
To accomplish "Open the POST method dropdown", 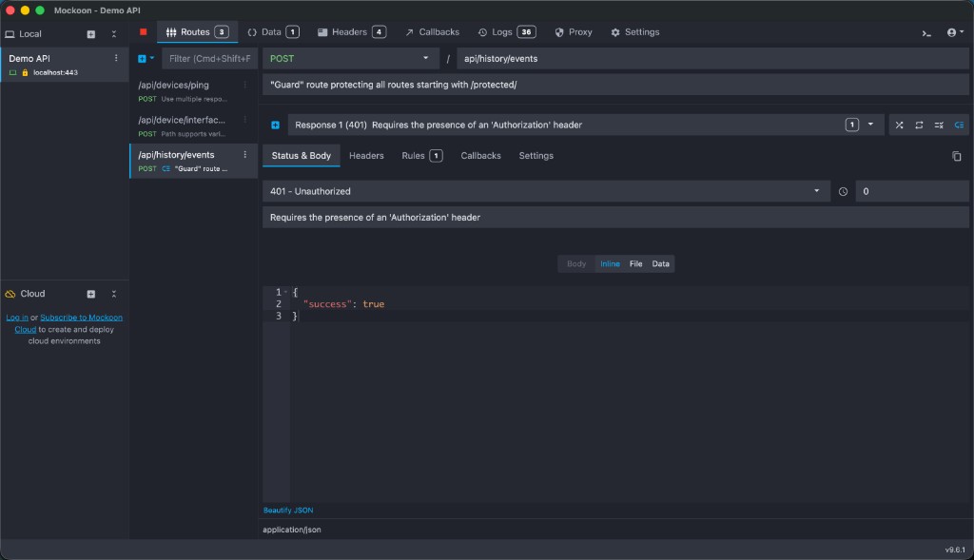I will click(350, 58).
